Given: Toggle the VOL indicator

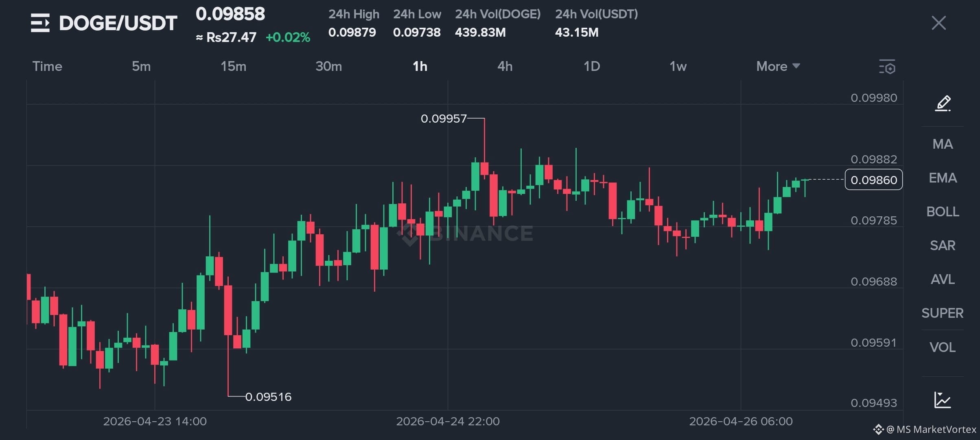Looking at the screenshot, I should click(943, 347).
